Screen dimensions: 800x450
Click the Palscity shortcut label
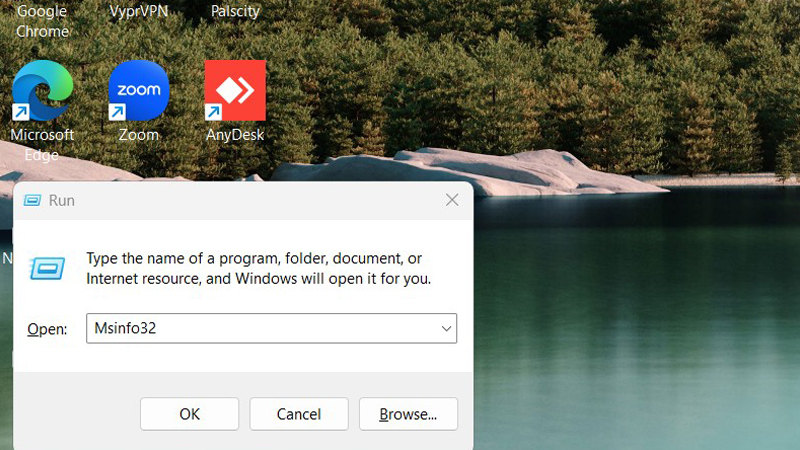(235, 12)
